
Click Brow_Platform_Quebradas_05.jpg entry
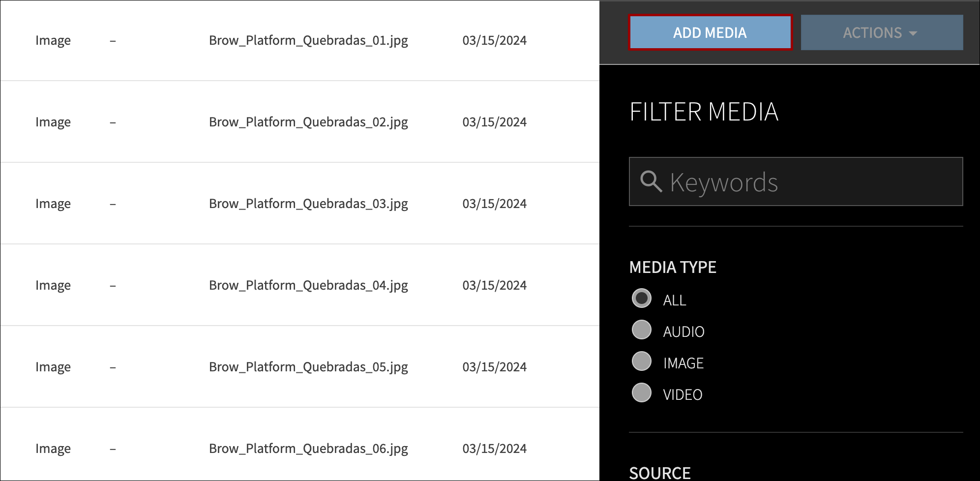[308, 366]
